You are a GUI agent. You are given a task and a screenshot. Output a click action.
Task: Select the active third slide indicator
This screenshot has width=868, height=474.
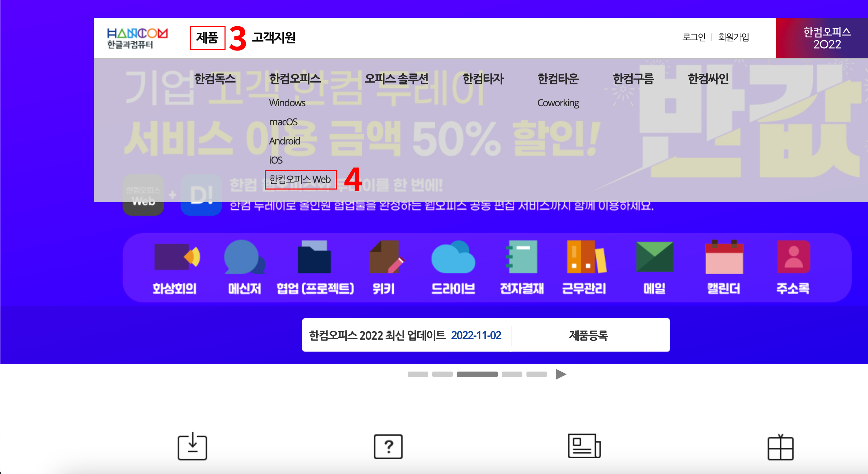(477, 374)
